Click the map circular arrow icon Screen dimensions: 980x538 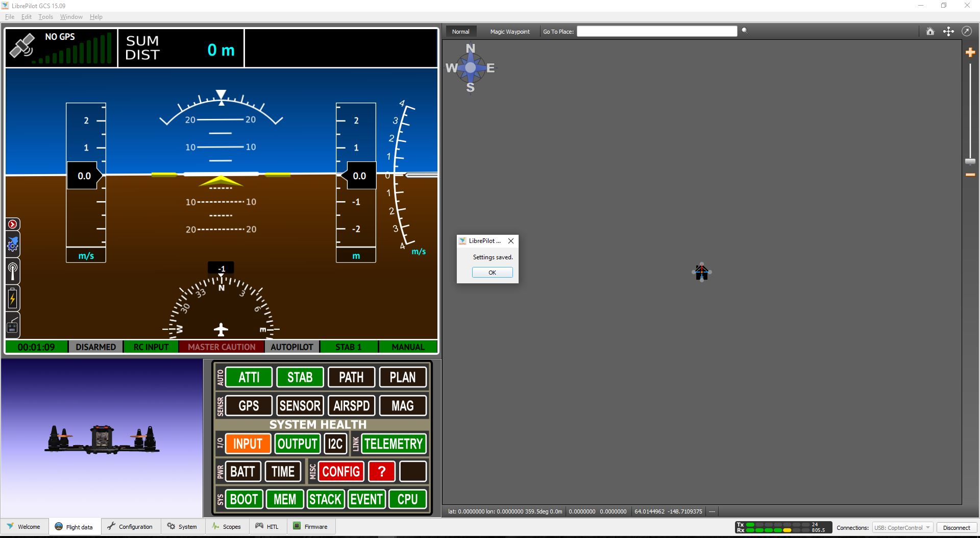point(967,31)
